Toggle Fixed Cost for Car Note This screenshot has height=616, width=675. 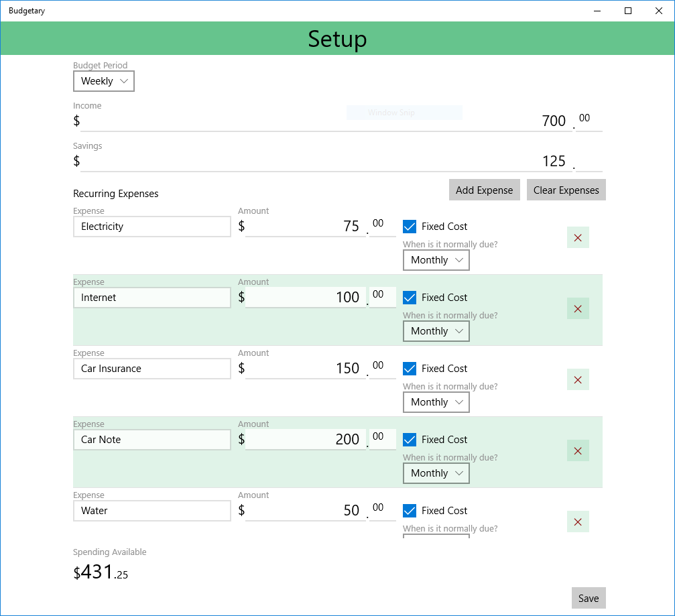coord(410,440)
